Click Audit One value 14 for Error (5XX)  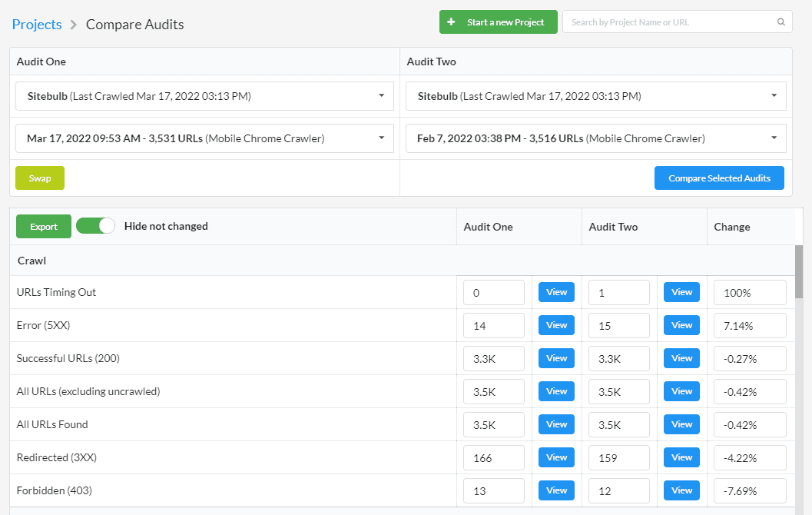(x=494, y=326)
